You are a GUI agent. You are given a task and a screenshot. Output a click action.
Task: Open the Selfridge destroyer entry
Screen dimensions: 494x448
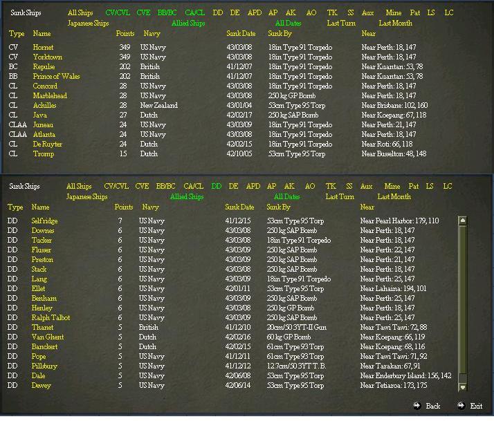click(44, 221)
